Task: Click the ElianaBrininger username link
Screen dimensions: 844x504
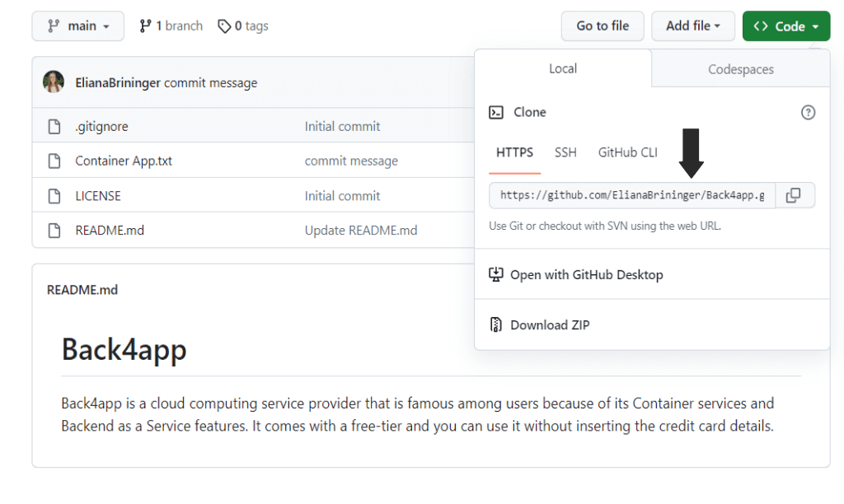Action: (x=118, y=83)
